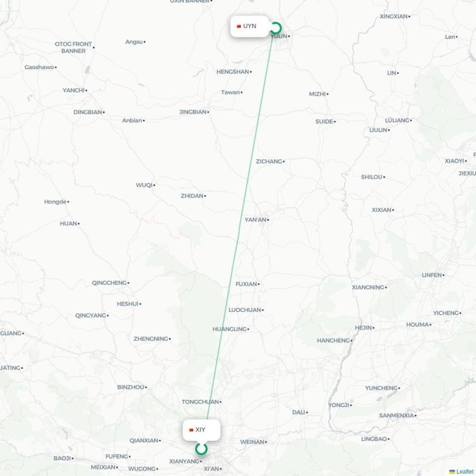This screenshot has width=476, height=476.
Task: Click the red flag icon beside UYN
Action: coord(239,26)
